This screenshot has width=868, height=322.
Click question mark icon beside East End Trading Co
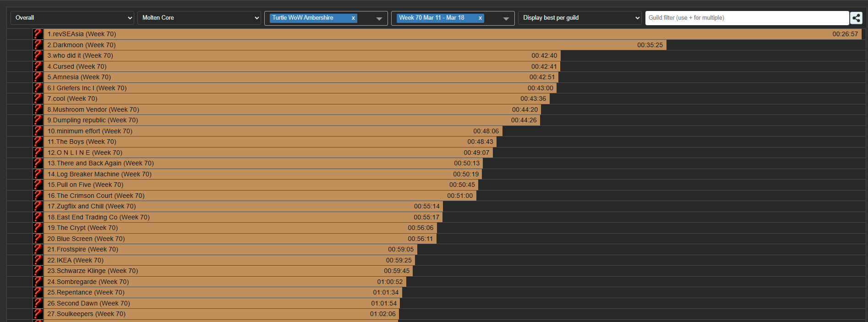point(38,217)
